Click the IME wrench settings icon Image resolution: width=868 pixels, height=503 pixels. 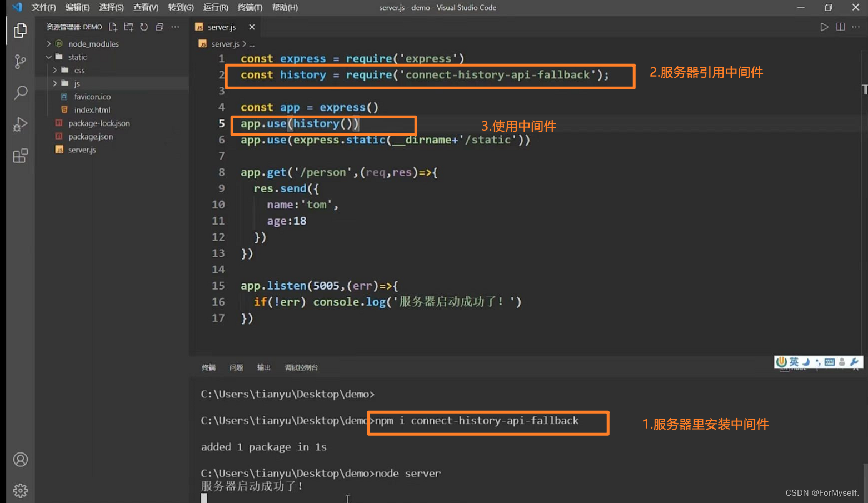(x=854, y=362)
